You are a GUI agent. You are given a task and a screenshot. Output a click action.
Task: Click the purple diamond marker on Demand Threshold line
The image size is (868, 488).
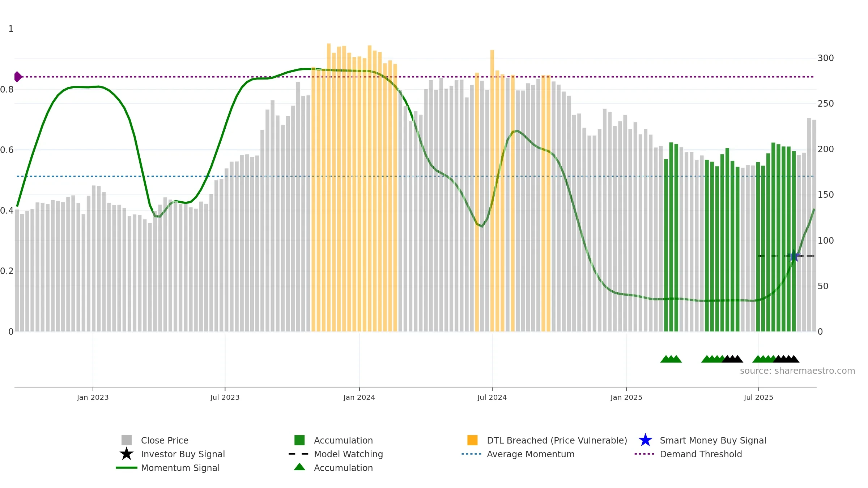[18, 77]
